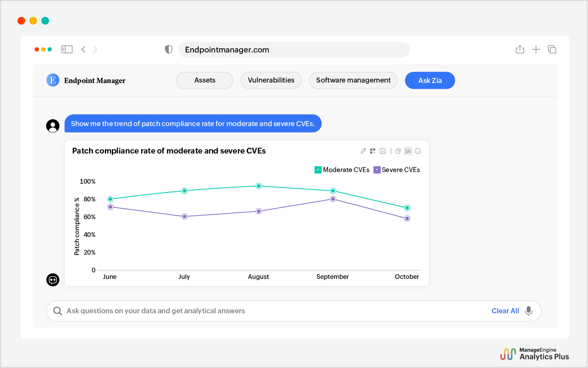Uncheck the Severe CVEs legend checkbox

tap(377, 170)
